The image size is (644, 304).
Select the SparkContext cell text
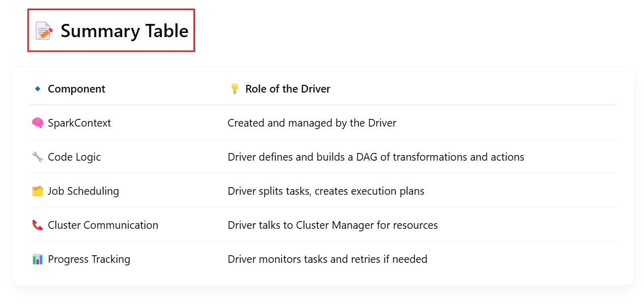(x=79, y=123)
